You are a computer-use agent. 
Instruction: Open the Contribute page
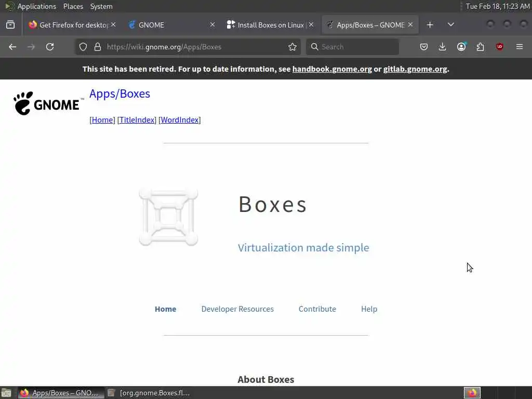tap(317, 309)
